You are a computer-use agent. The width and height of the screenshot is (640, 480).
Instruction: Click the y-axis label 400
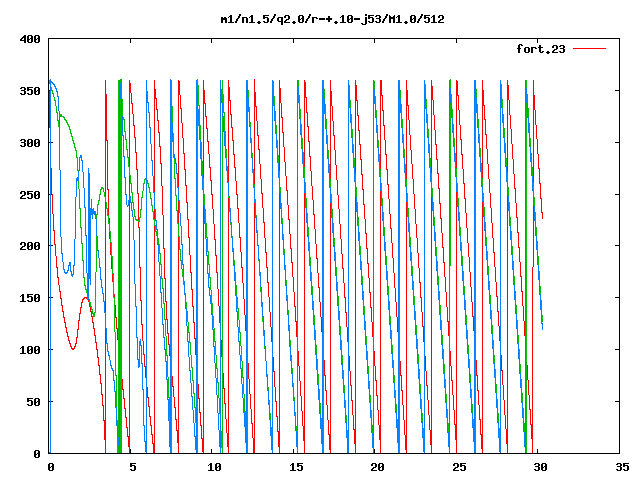[30, 39]
